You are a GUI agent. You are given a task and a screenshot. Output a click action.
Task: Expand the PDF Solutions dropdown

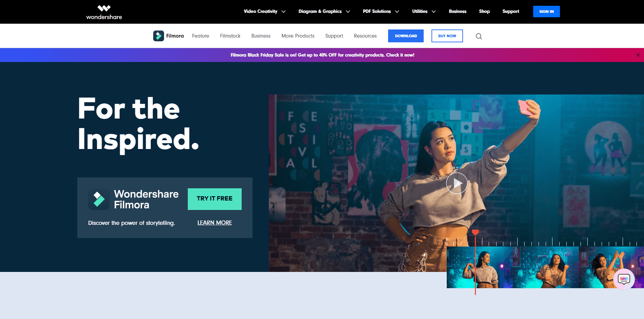tap(381, 12)
